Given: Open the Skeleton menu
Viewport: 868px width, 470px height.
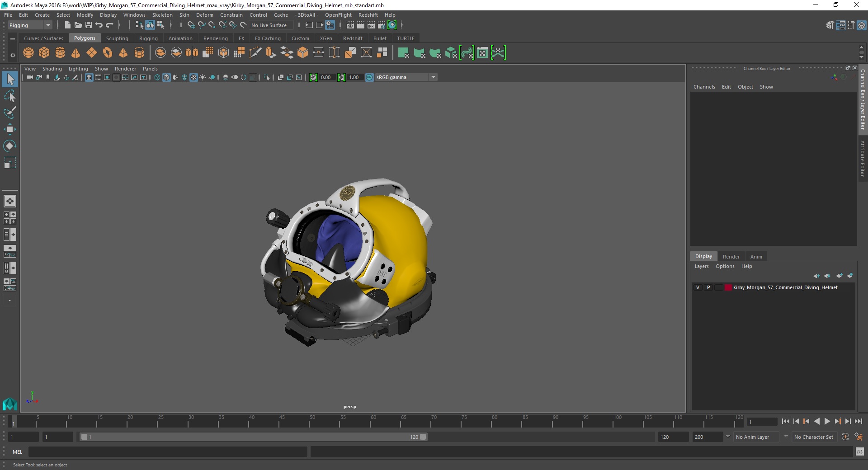Looking at the screenshot, I should (x=162, y=15).
